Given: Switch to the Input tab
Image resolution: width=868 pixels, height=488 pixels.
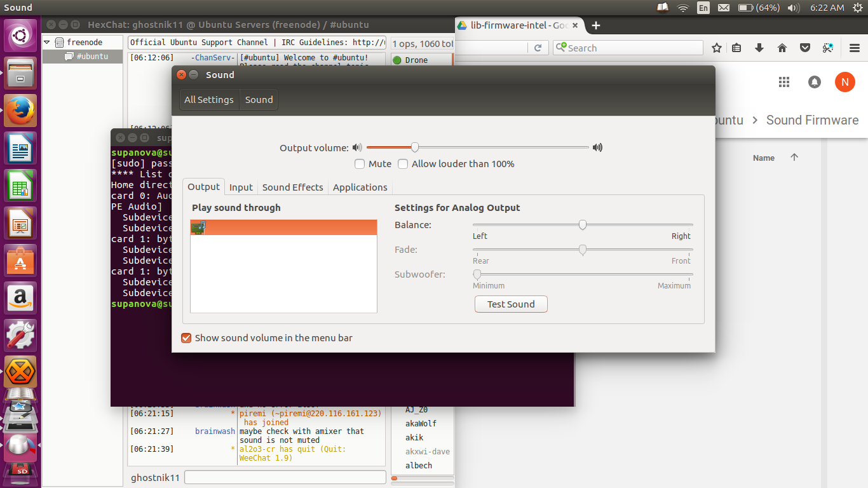Looking at the screenshot, I should tap(241, 187).
